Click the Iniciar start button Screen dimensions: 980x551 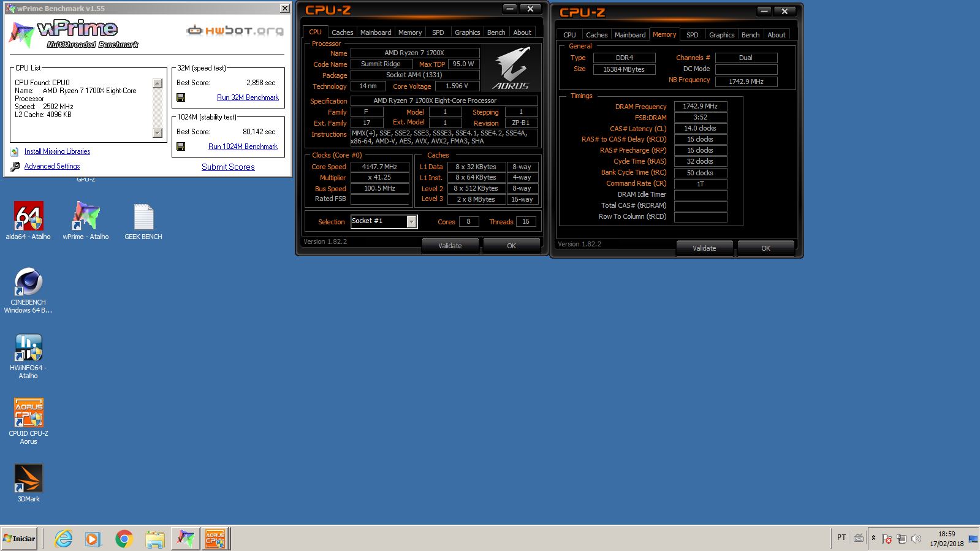[x=20, y=539]
